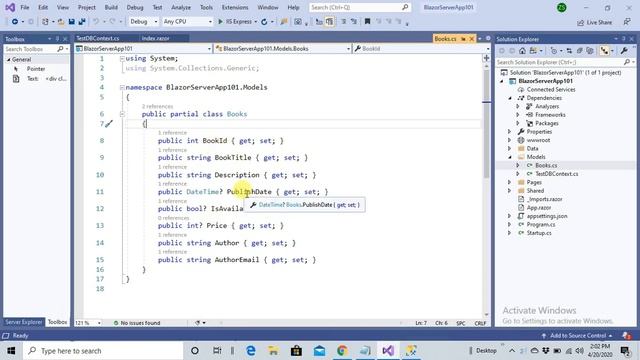Open the File menu
Viewport: 640px width, 360px height.
[x=24, y=7]
